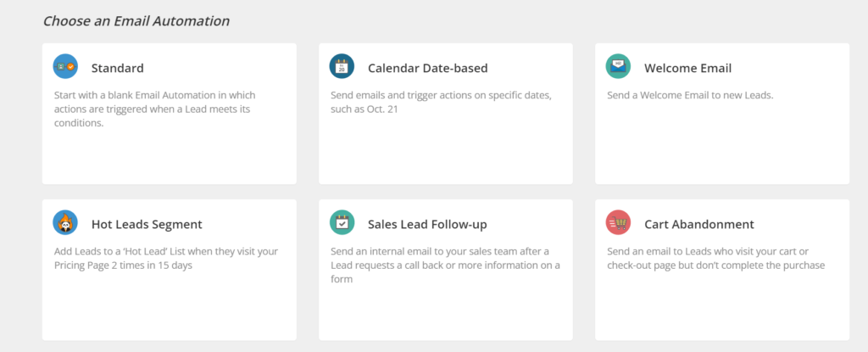Select the Cart Abandonment title
Screen dimensions: 868x352
coord(699,225)
